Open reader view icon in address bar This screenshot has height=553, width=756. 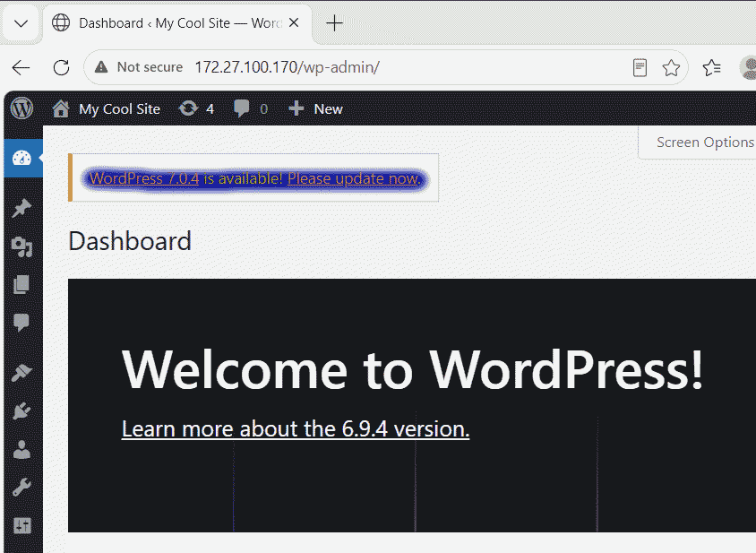pos(640,67)
